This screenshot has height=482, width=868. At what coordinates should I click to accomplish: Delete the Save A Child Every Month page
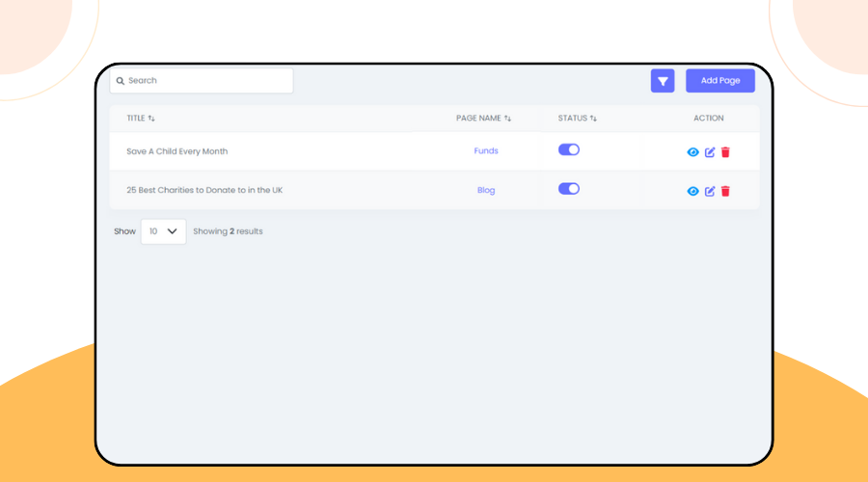(x=725, y=152)
